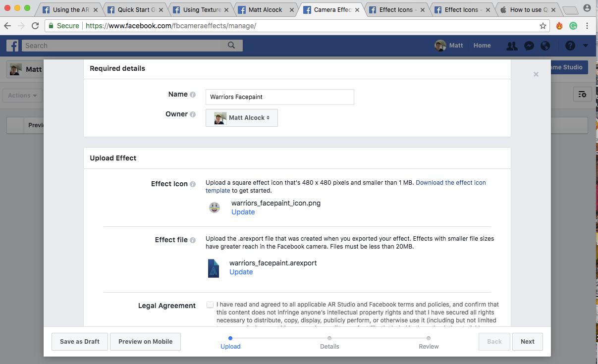Click the Next button
The height and width of the screenshot is (364, 598).
[528, 342]
